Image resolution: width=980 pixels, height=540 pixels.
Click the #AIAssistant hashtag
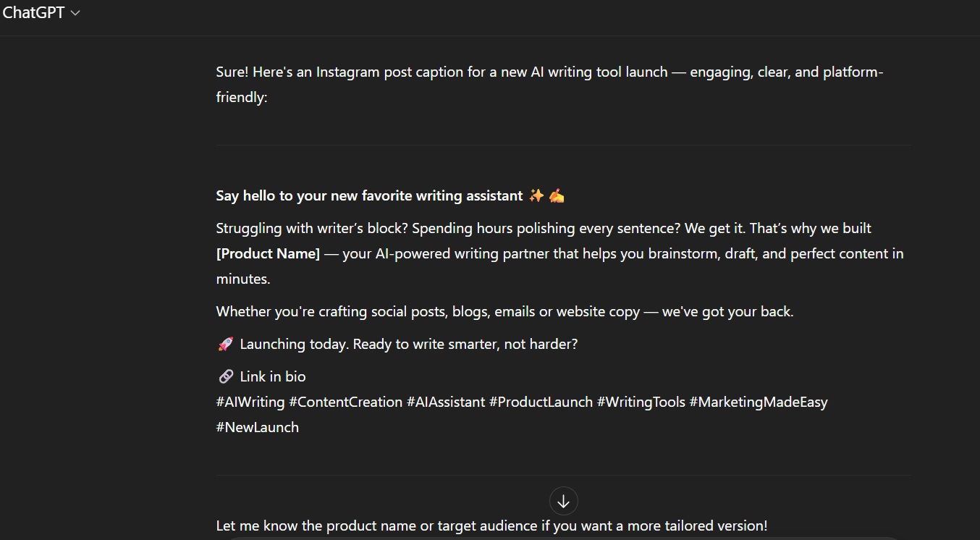[446, 402]
